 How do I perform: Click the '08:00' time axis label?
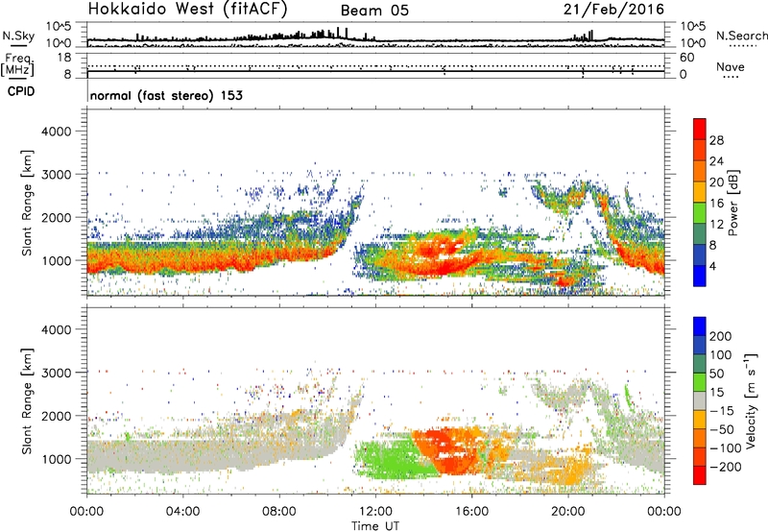click(x=279, y=512)
